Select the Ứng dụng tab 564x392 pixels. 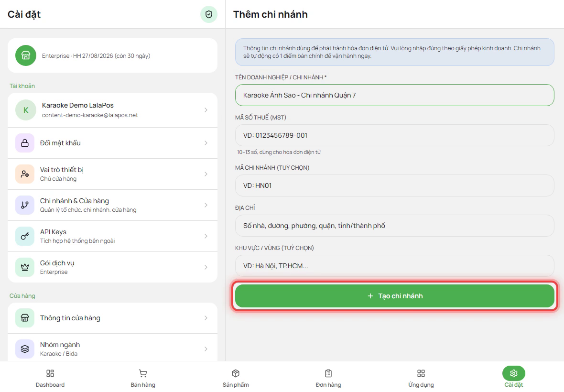421,378
